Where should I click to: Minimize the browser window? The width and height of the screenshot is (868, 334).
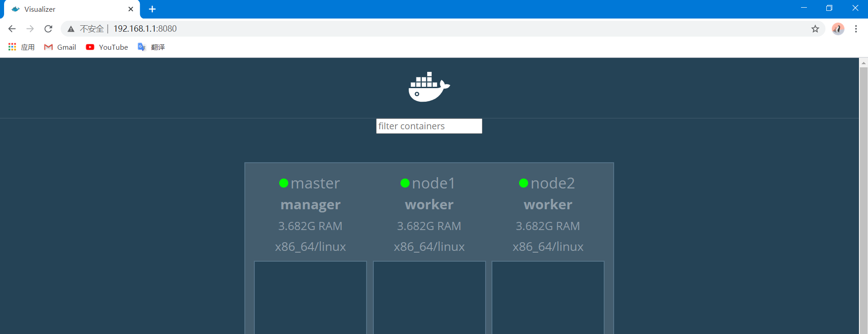[804, 8]
